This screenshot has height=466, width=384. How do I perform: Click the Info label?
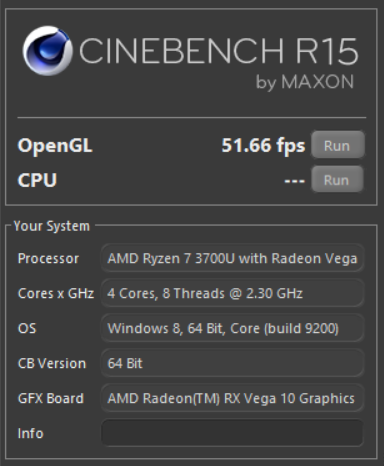(30, 433)
